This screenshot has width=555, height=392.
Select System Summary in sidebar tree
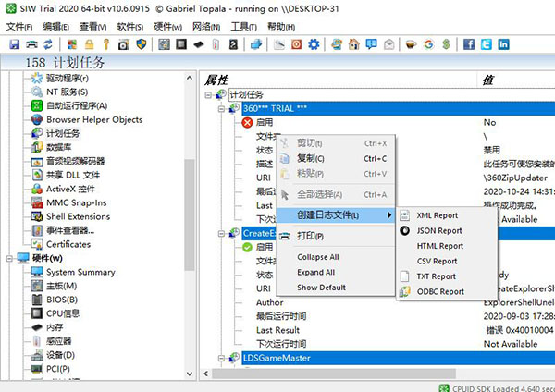pos(80,272)
